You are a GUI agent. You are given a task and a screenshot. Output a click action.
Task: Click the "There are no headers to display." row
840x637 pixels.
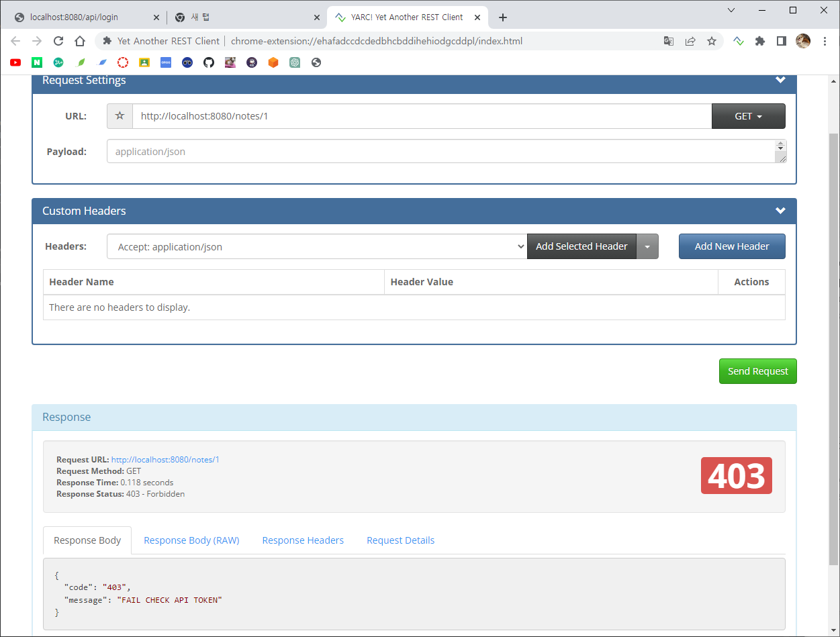coord(414,307)
